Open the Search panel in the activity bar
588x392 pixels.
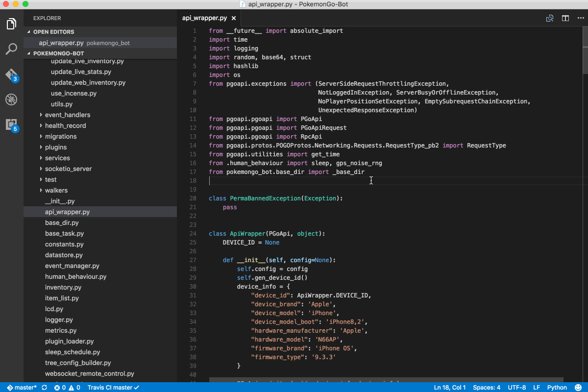click(11, 49)
